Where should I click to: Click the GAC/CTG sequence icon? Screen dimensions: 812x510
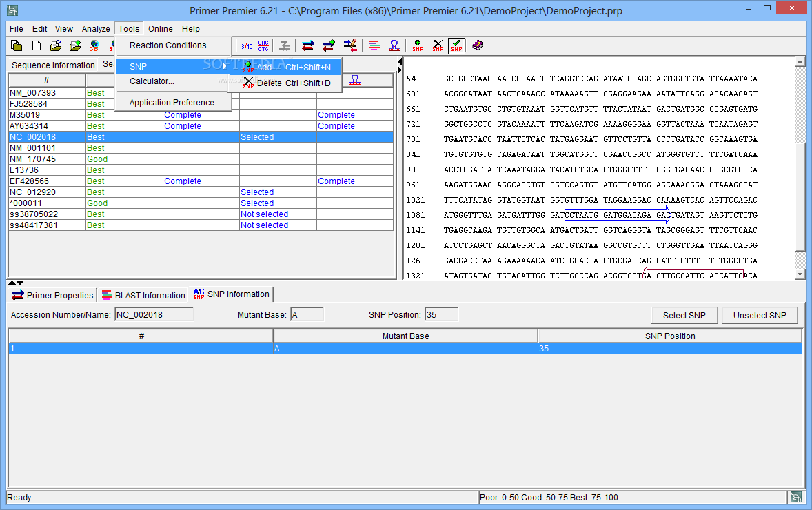[x=263, y=46]
